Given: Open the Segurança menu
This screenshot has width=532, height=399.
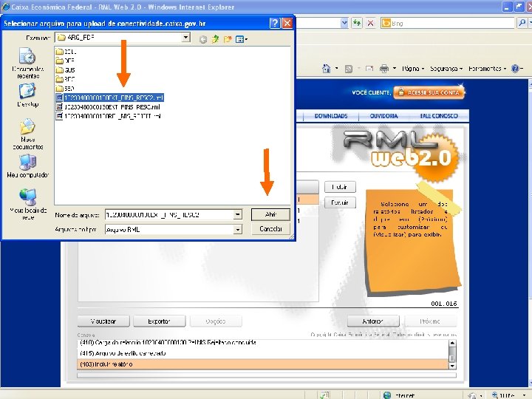Looking at the screenshot, I should coord(446,69).
